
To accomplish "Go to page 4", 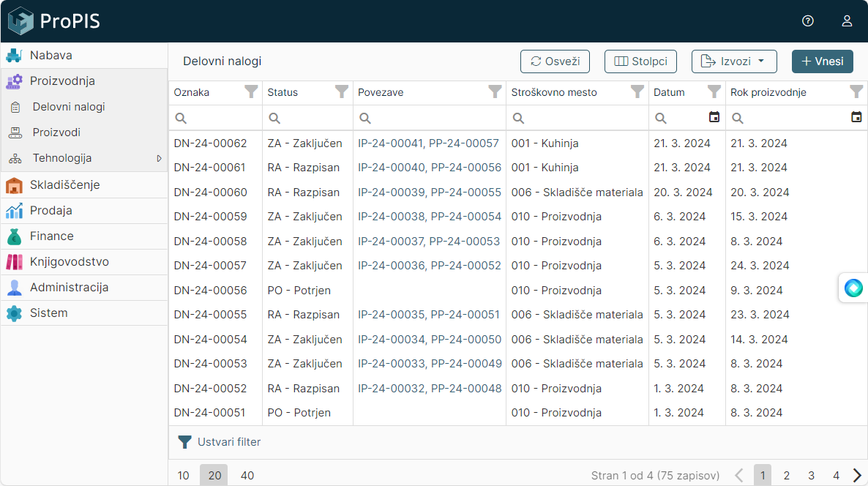I will (836, 476).
